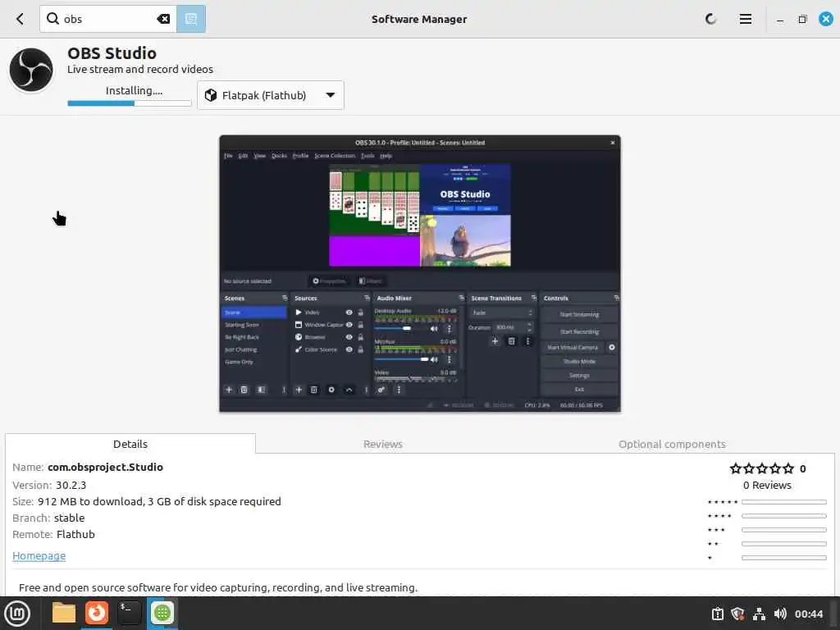Screen dimensions: 840x630
Task: Open the network connections tray icon
Action: point(759,614)
